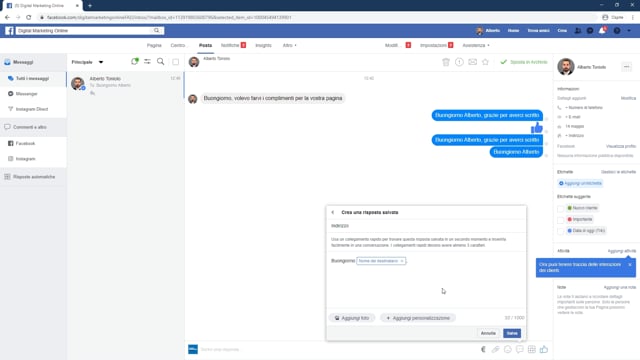Viewport: 640px width, 360px height.
Task: Click the saved reply title input field
Action: [426, 226]
